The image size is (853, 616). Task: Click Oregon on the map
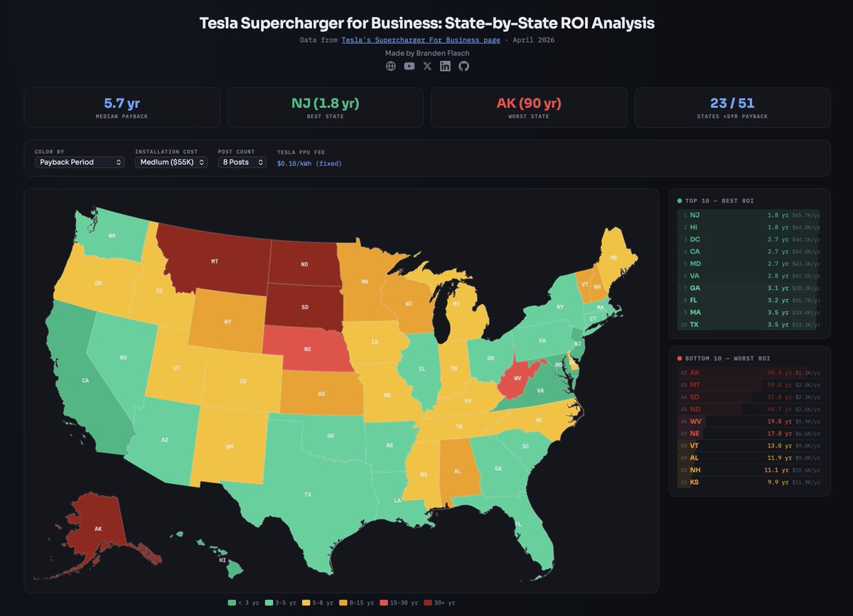pyautogui.click(x=99, y=283)
